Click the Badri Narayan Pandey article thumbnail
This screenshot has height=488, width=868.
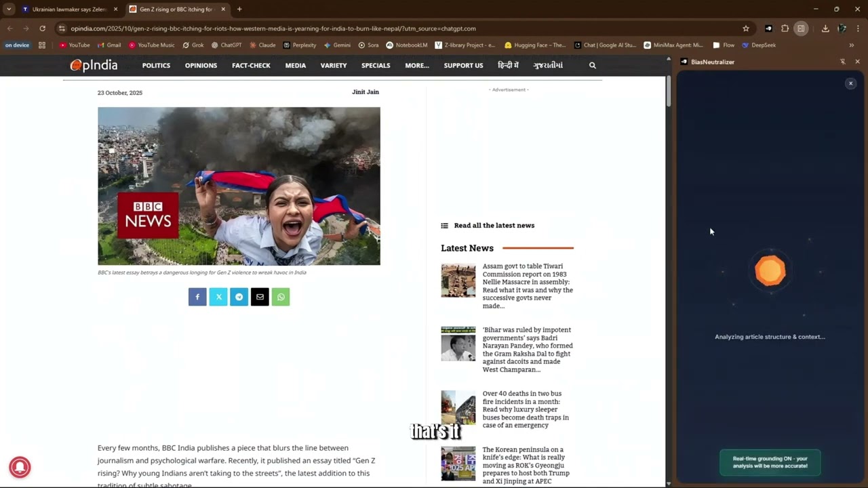(x=458, y=344)
